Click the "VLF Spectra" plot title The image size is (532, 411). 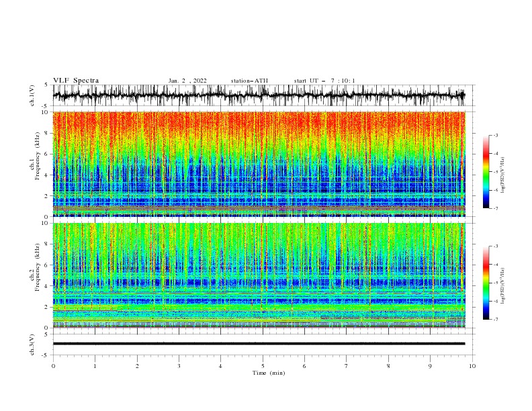76,81
